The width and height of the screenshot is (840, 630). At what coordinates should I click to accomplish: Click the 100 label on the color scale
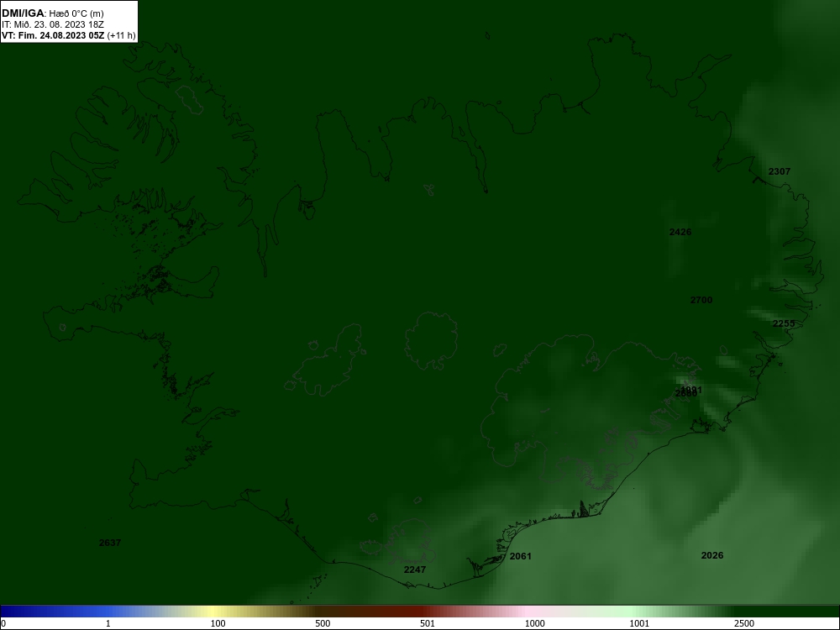tap(218, 623)
